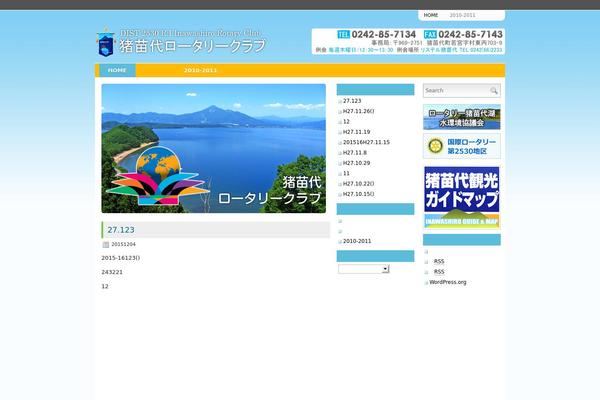
Task: Open the archive dropdown selector
Action: pos(364,269)
